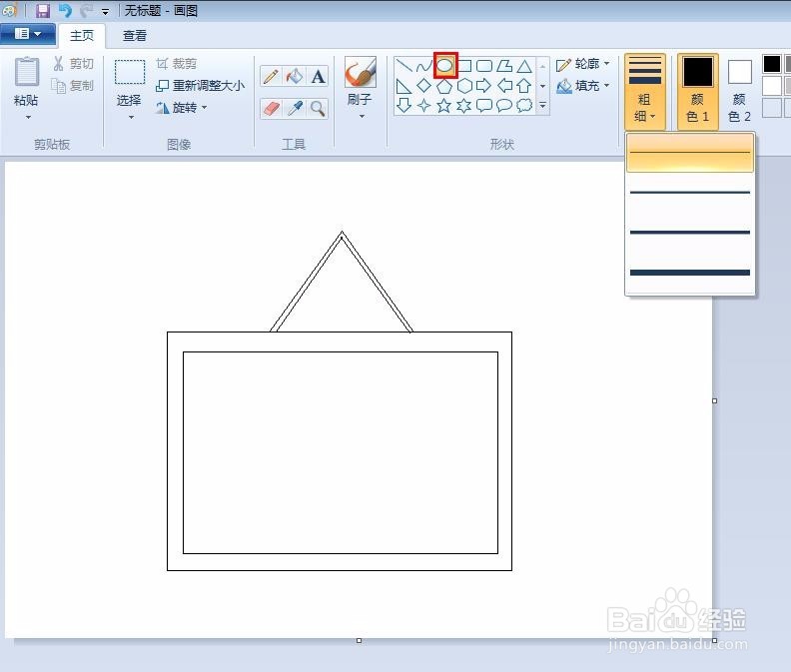Expand the 粘贴 paste options arrow
This screenshot has height=672, width=791.
(28, 117)
